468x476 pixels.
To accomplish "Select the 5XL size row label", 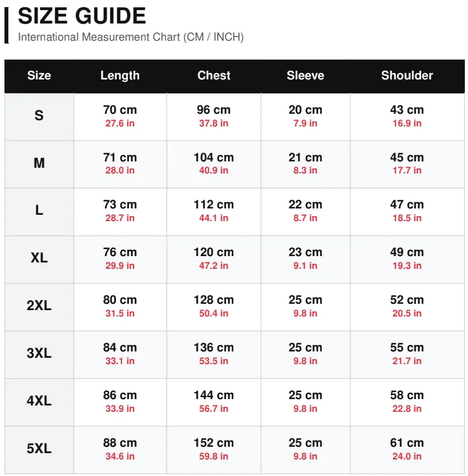I will [39, 449].
